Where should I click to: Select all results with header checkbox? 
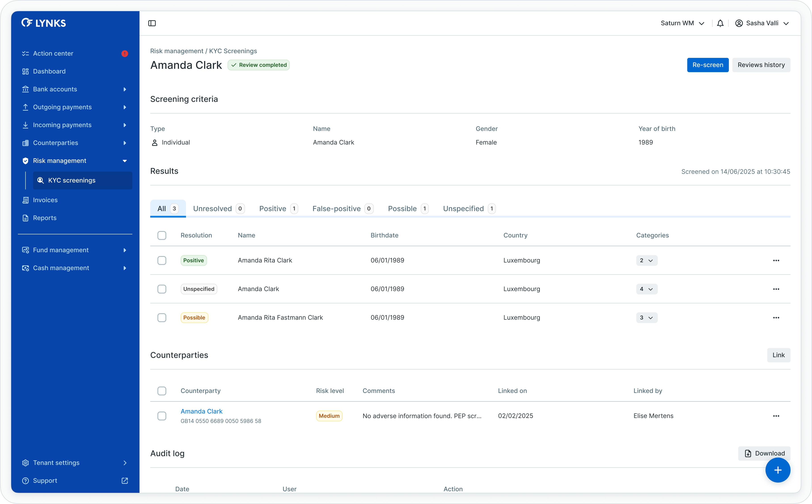[162, 235]
